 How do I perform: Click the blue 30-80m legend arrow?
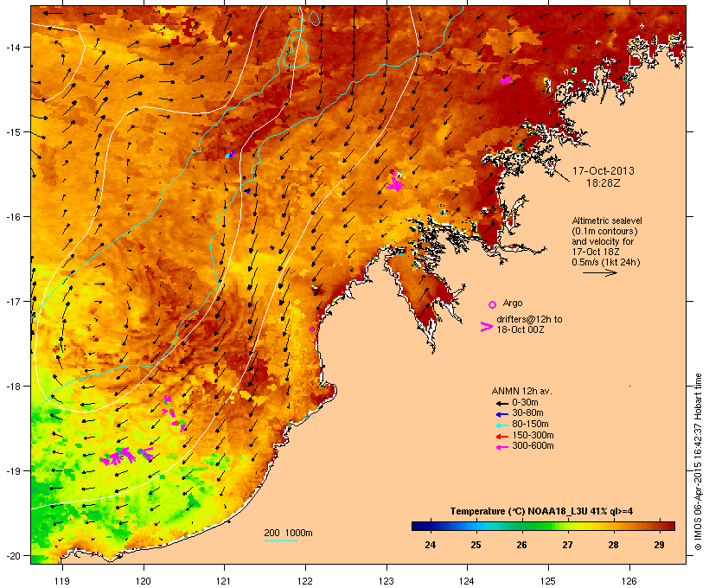tap(501, 414)
